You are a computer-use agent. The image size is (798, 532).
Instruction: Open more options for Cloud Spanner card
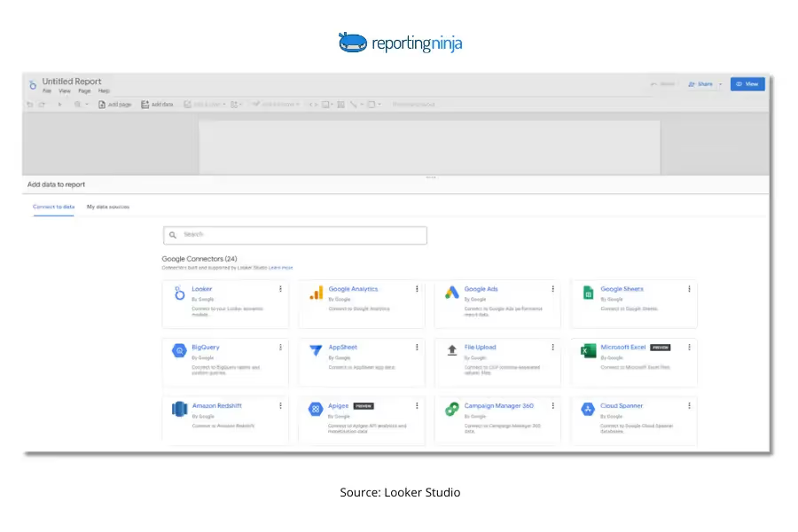tap(689, 406)
